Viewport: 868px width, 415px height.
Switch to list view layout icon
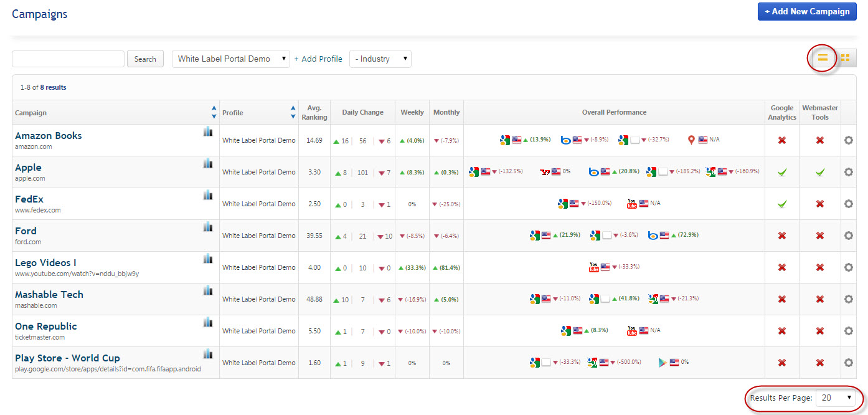[x=823, y=58]
